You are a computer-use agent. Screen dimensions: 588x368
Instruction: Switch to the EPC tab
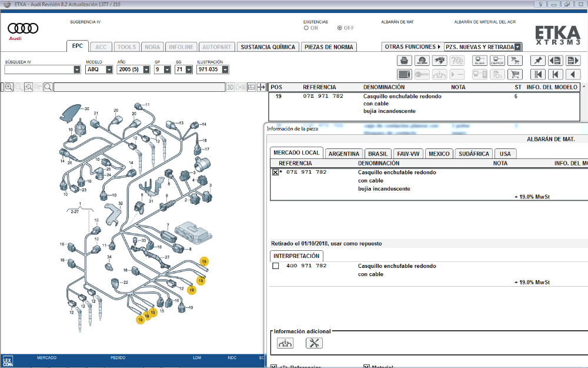[78, 46]
